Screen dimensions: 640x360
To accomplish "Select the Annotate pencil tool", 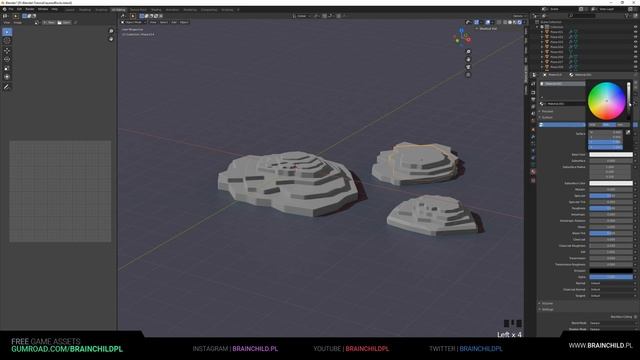I will (x=7, y=87).
